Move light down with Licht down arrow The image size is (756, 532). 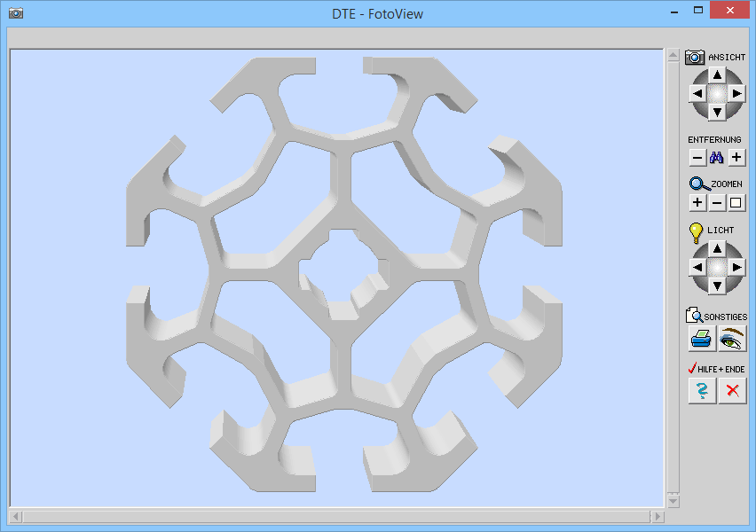[717, 286]
